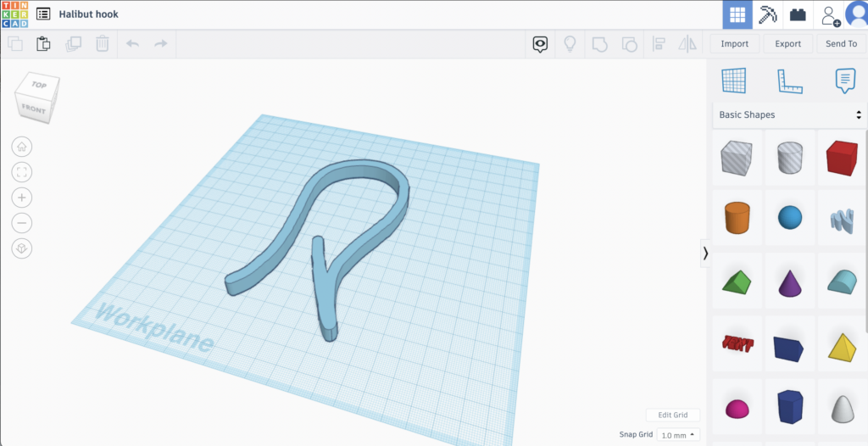The width and height of the screenshot is (868, 446).
Task: Click the Mirror tool icon
Action: [x=687, y=44]
